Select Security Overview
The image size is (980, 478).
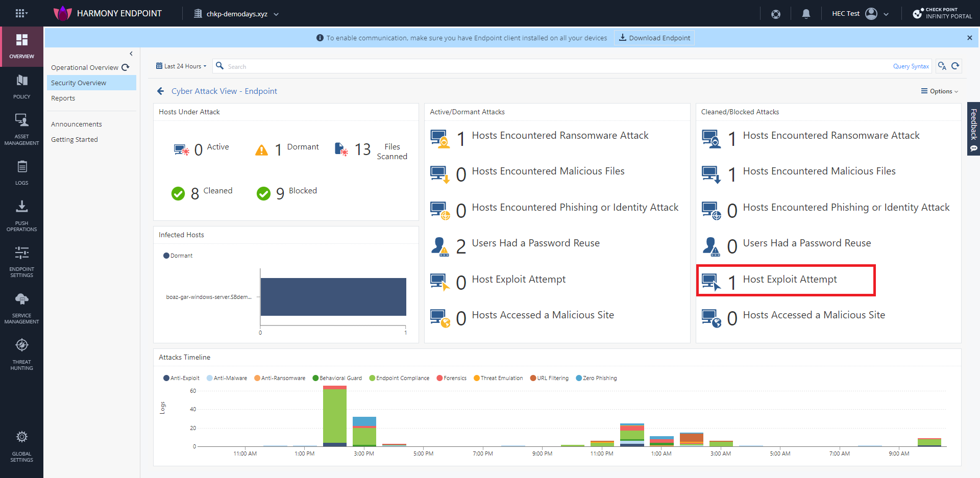point(92,83)
